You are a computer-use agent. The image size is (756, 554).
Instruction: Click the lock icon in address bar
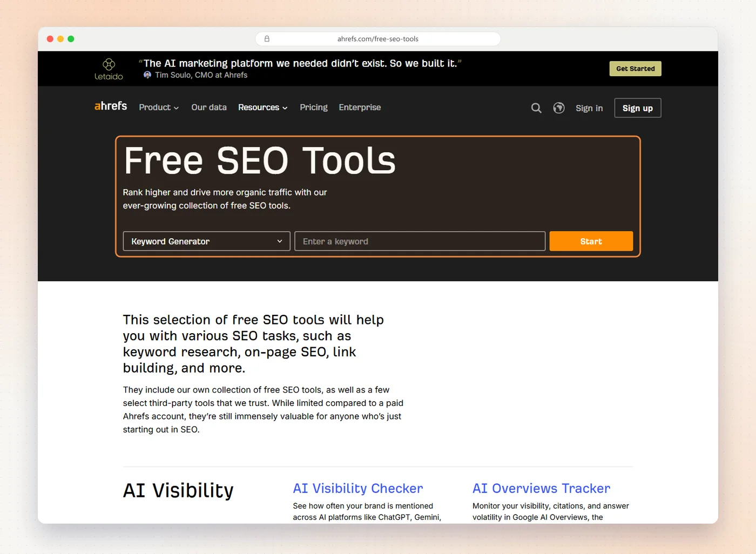(x=267, y=39)
